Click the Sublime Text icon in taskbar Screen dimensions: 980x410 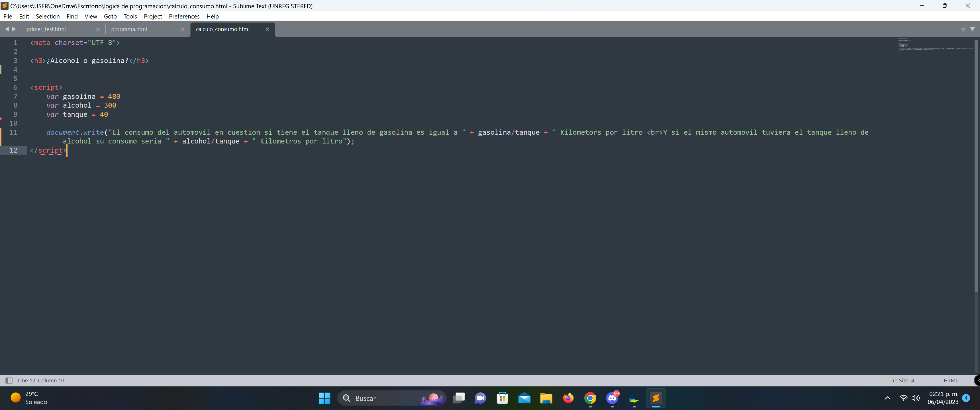(656, 398)
